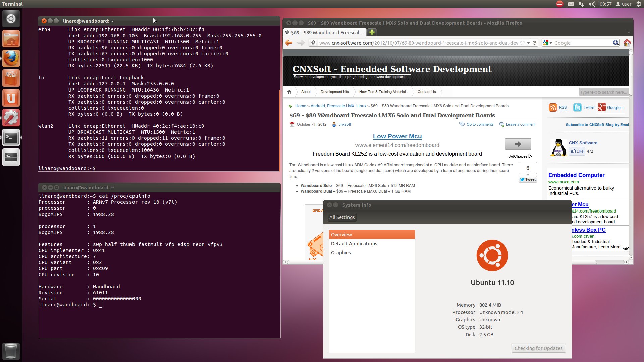The image size is (644, 362).
Task: Open the user account menu
Action: coord(624,4)
